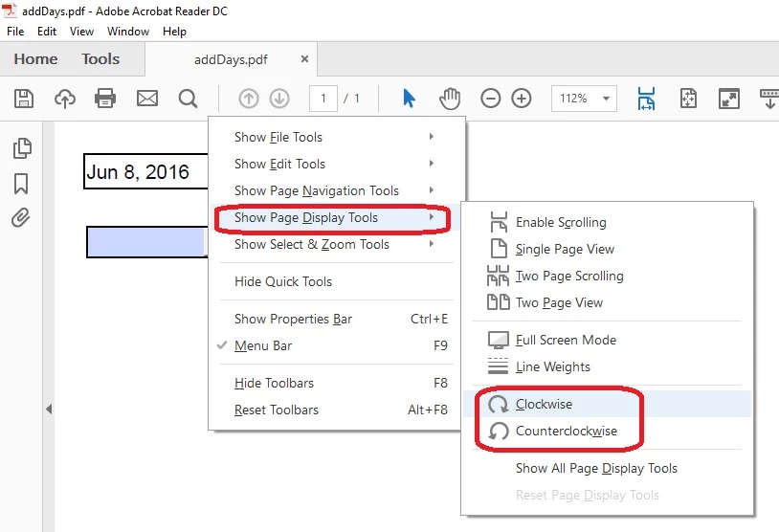Open the View menu

tap(81, 32)
